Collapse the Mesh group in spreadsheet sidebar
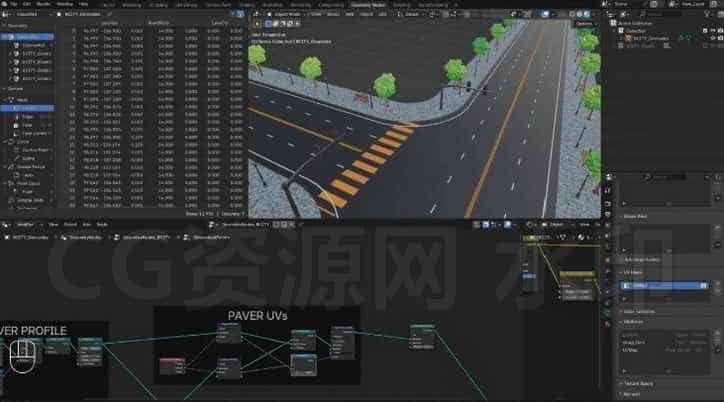Image resolution: width=724 pixels, height=402 pixels. (5, 100)
